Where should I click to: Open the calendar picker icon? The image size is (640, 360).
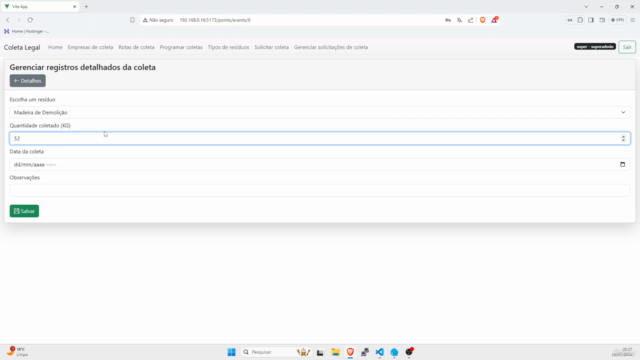coord(622,164)
